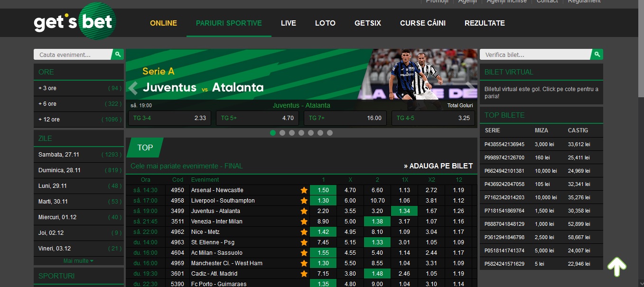The image size is (644, 287).
Task: Select Luni, 29.11 day filter
Action: point(79,186)
